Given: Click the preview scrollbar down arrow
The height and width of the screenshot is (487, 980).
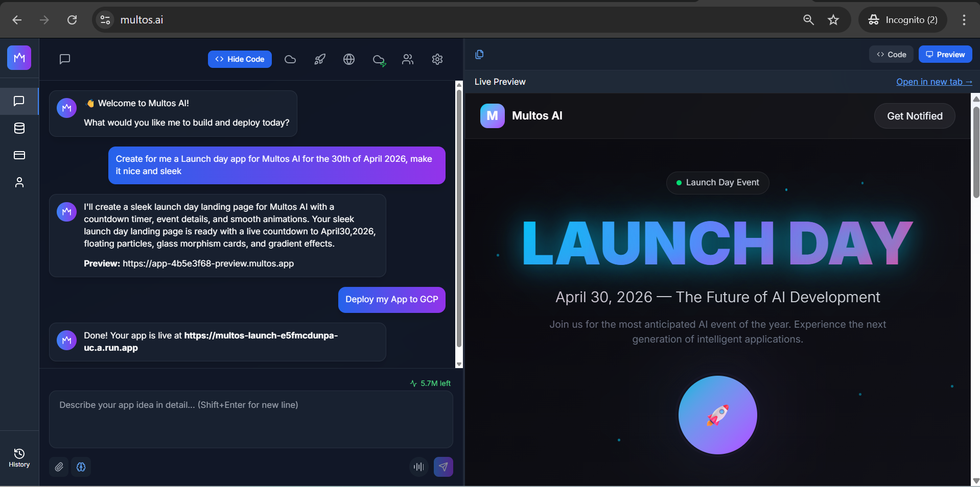Looking at the screenshot, I should [976, 481].
